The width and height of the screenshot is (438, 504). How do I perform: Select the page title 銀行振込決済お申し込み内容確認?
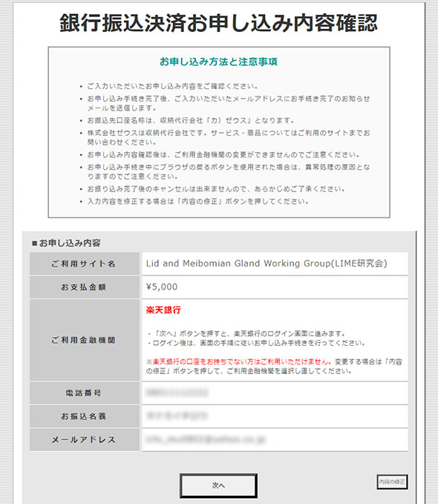(219, 23)
